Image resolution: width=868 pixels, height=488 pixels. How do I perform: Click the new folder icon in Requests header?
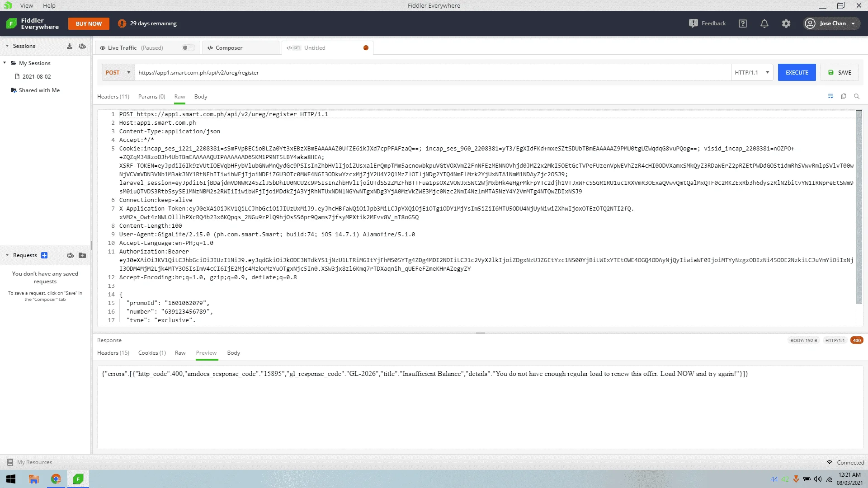coord(82,255)
